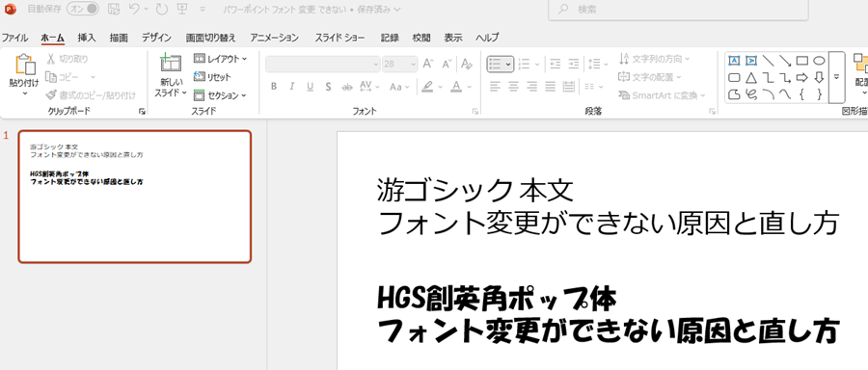Open the フォント dialog launcher

pos(475,112)
